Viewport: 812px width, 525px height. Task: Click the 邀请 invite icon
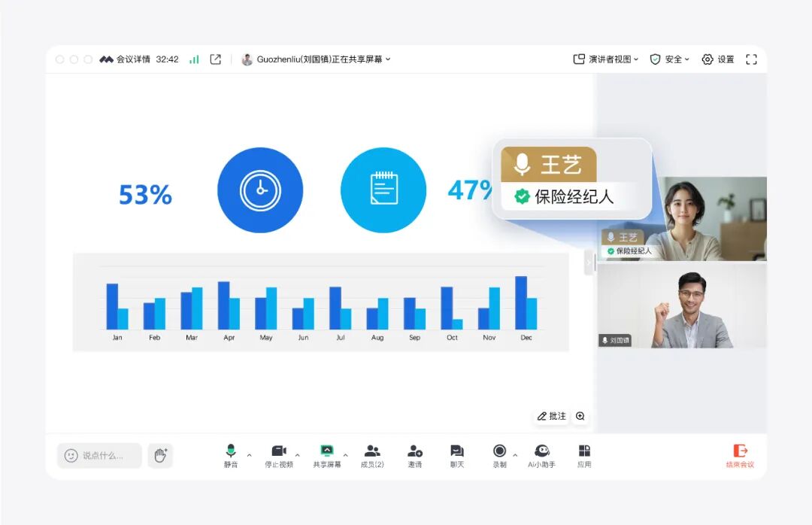[414, 451]
